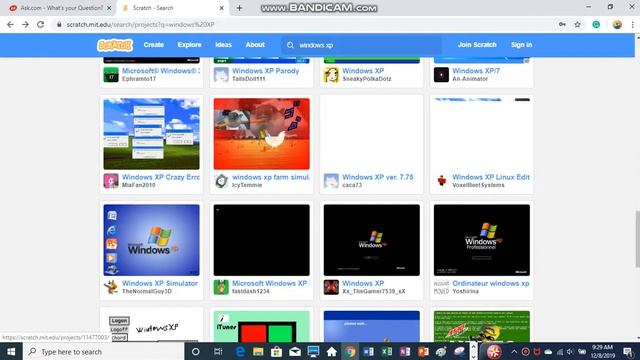Open Mail app from the taskbar
Viewport: 640px width, 360px height.
295,351
